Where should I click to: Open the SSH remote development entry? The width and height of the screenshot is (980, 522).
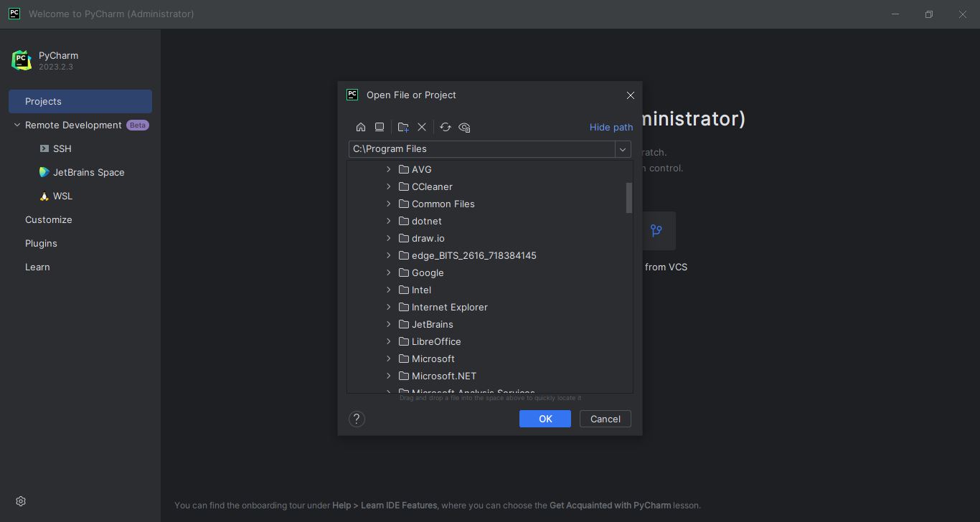coord(62,148)
